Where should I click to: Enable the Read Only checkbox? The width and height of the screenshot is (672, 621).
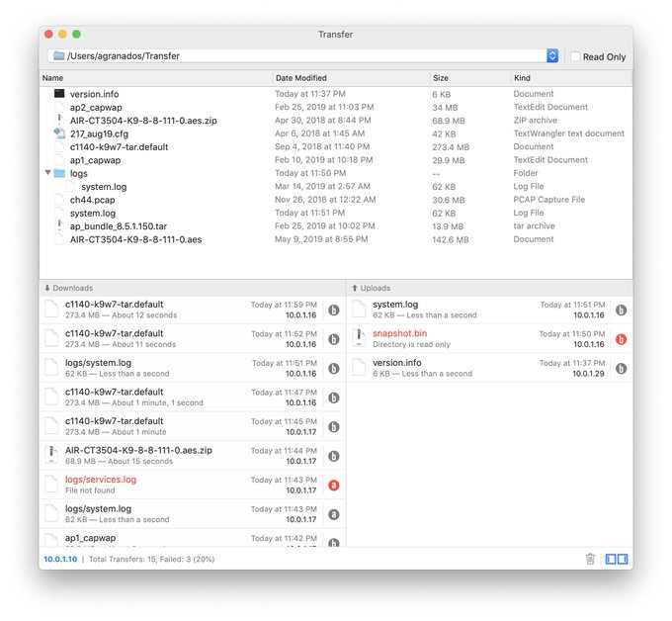575,56
